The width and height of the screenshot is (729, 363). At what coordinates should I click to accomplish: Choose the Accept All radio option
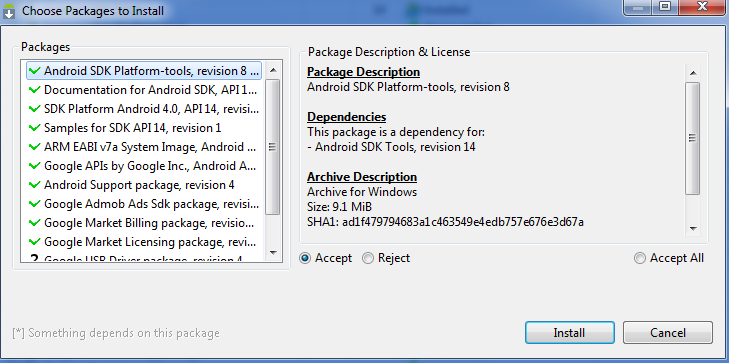click(x=640, y=258)
